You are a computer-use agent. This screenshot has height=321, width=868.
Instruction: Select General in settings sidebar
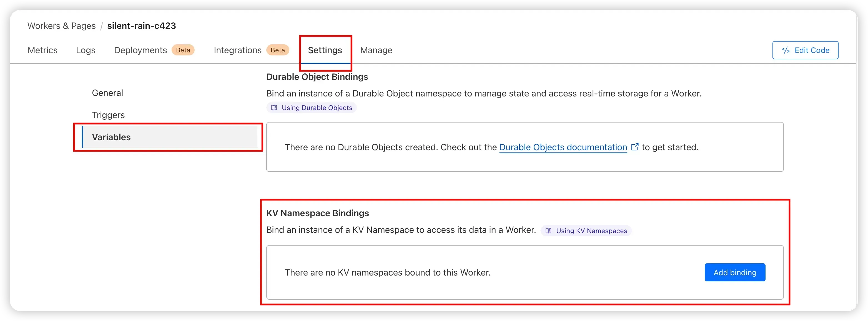click(107, 93)
